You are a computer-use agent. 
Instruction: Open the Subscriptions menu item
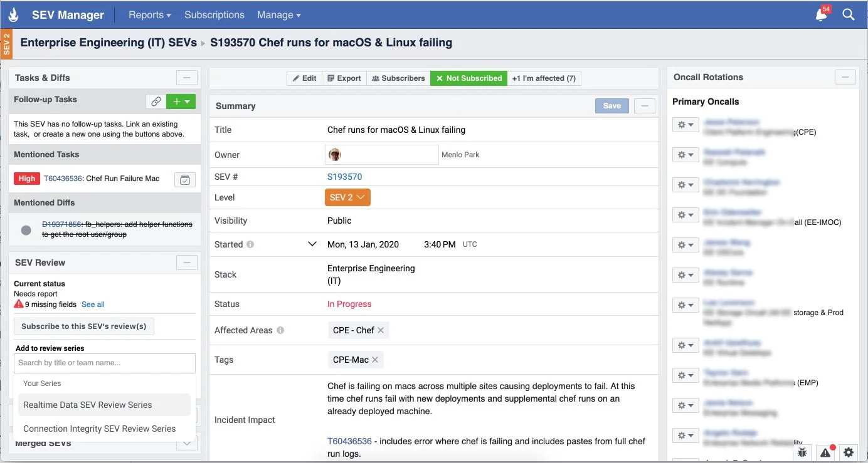click(x=214, y=14)
